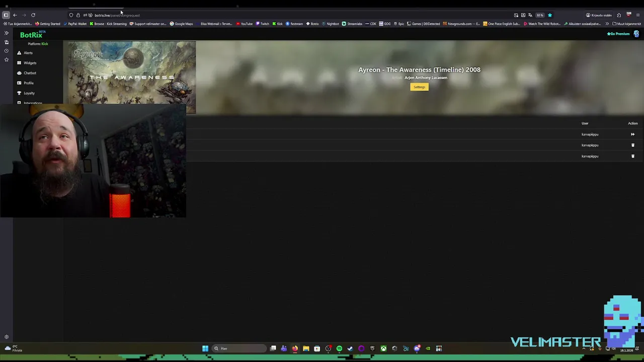Open the Getting Started bookmark

pyautogui.click(x=48, y=24)
